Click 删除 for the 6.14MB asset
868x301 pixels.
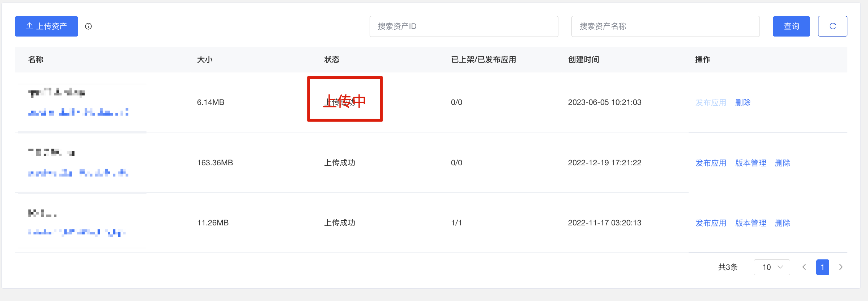pos(743,102)
